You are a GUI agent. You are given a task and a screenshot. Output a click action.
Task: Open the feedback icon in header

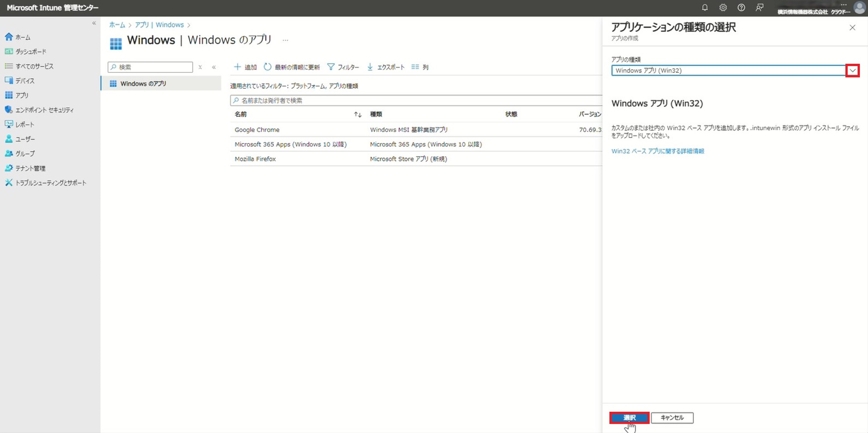(x=759, y=8)
